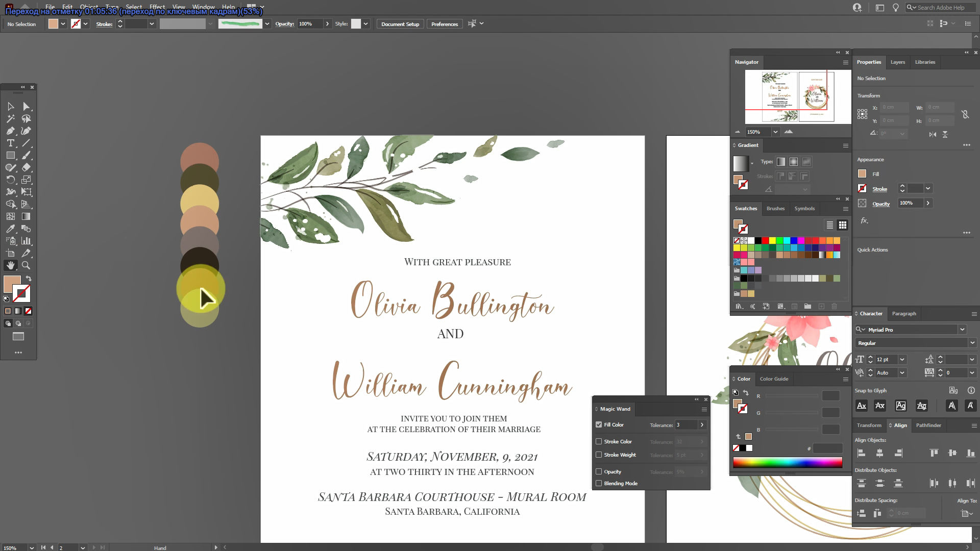The width and height of the screenshot is (980, 551).
Task: Select the Rectangle tool
Action: point(10,156)
